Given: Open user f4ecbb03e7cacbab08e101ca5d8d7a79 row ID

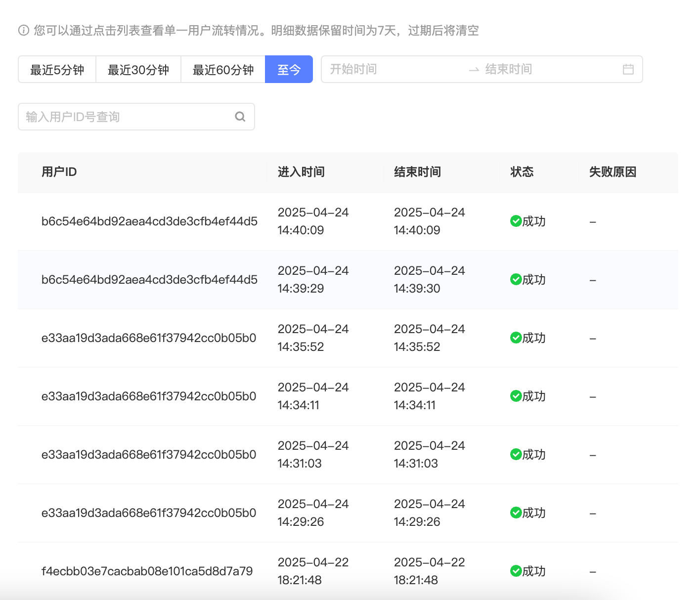Looking at the screenshot, I should point(147,571).
